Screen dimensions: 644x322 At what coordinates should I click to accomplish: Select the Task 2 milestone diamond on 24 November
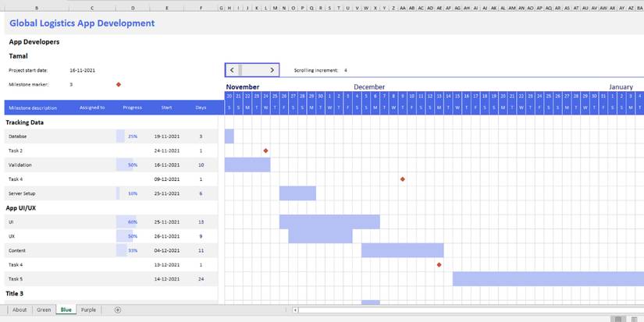[265, 150]
